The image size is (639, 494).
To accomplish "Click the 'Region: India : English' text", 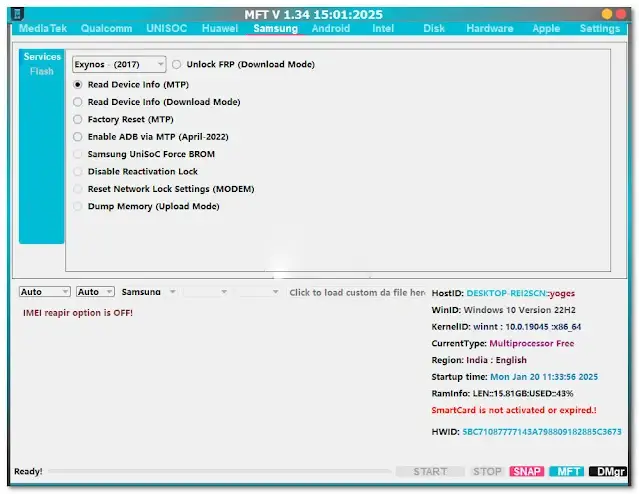I will coord(479,360).
